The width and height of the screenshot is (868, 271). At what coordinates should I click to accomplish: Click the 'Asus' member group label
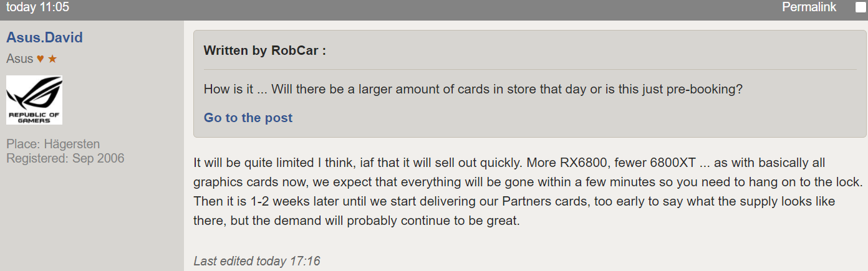point(20,59)
